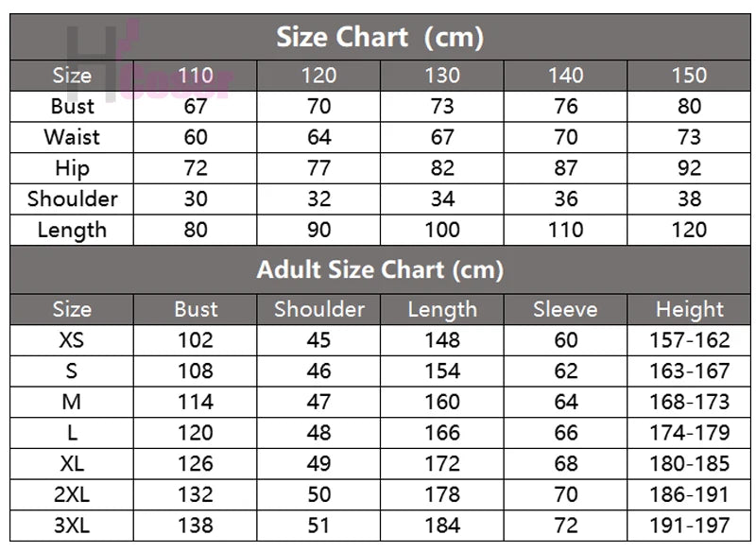Click the Waist row label

[72, 137]
